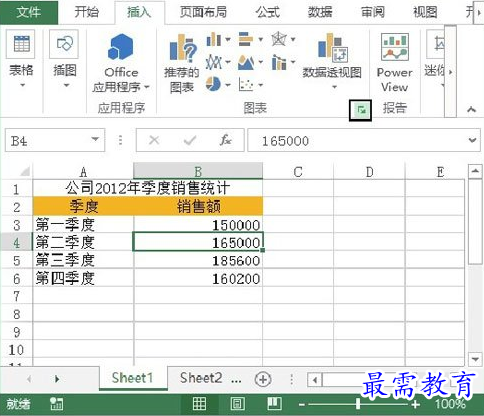Open the charts dialog launcher
Image resolution: width=484 pixels, height=416 pixels.
pos(361,110)
